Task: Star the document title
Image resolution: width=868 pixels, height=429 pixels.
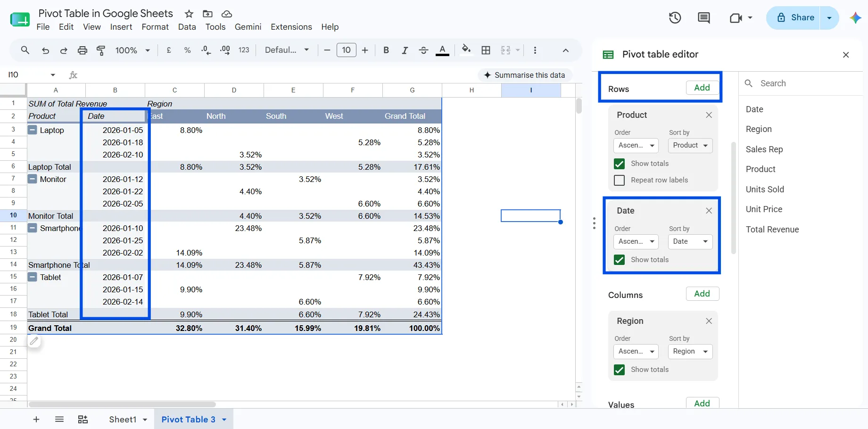Action: point(189,14)
